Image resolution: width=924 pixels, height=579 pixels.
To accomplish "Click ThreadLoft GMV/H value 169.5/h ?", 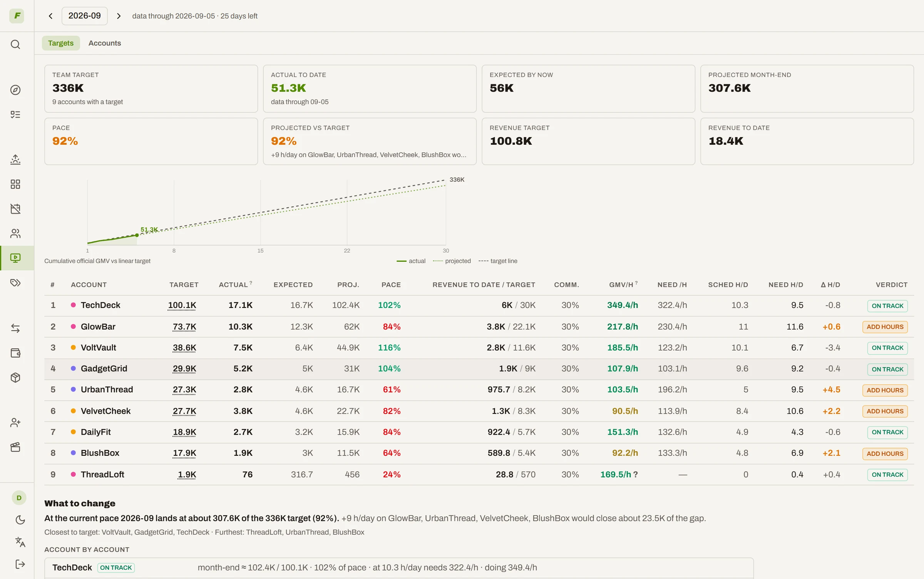I will pos(619,475).
